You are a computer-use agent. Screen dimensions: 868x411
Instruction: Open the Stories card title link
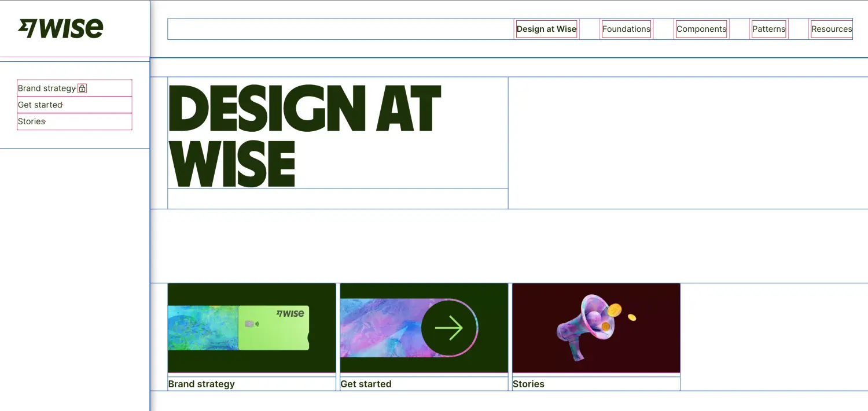click(528, 384)
